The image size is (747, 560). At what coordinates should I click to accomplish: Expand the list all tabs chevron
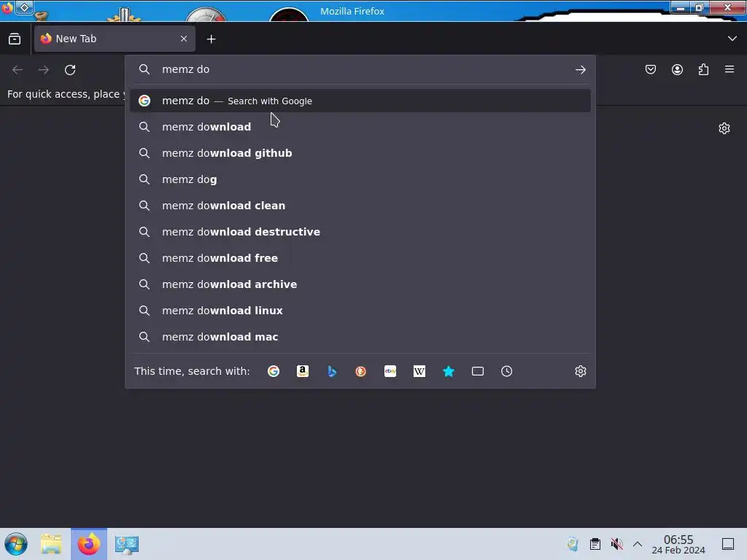pyautogui.click(x=732, y=39)
